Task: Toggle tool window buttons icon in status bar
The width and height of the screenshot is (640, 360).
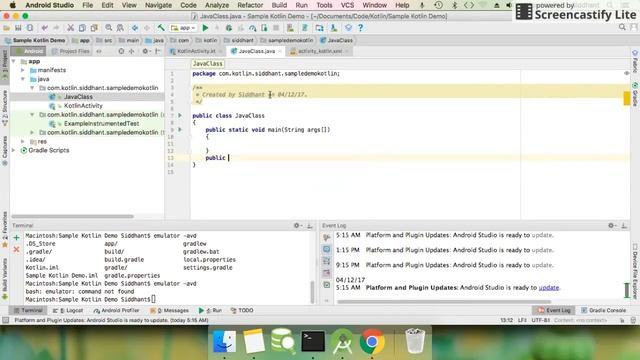Action: tap(5, 320)
